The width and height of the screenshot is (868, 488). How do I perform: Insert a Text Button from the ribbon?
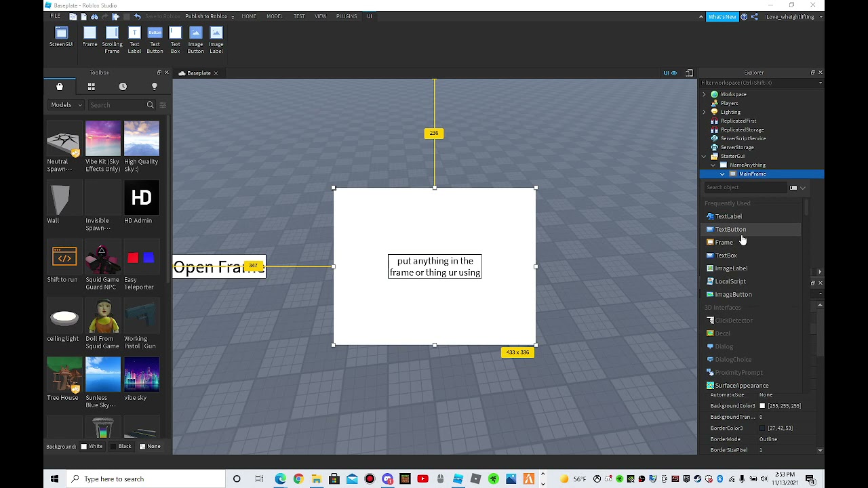coord(155,40)
